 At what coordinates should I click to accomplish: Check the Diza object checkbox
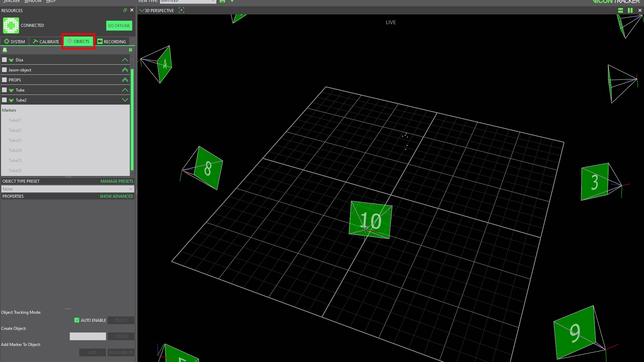4,60
